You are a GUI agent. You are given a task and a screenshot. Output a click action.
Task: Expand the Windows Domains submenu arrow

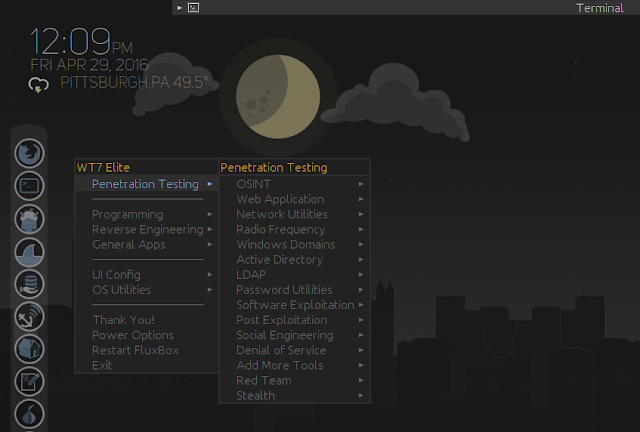(361, 245)
